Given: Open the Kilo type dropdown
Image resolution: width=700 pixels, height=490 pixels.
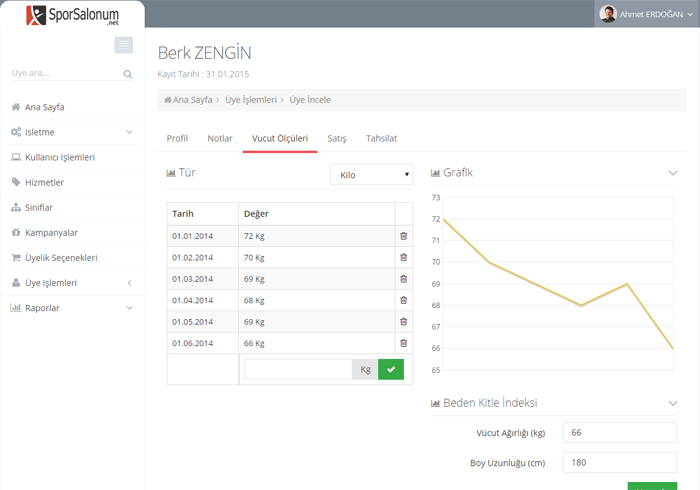Looking at the screenshot, I should coord(371,174).
